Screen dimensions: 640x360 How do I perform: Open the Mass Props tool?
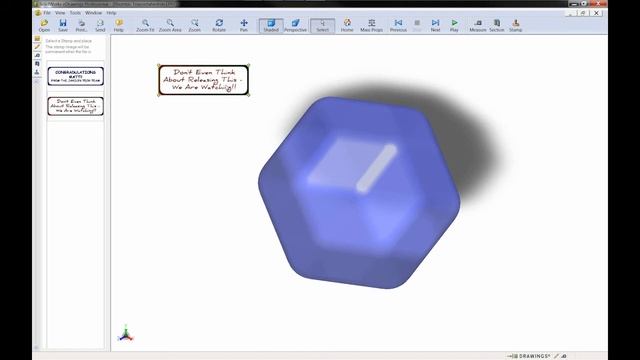[x=371, y=25]
